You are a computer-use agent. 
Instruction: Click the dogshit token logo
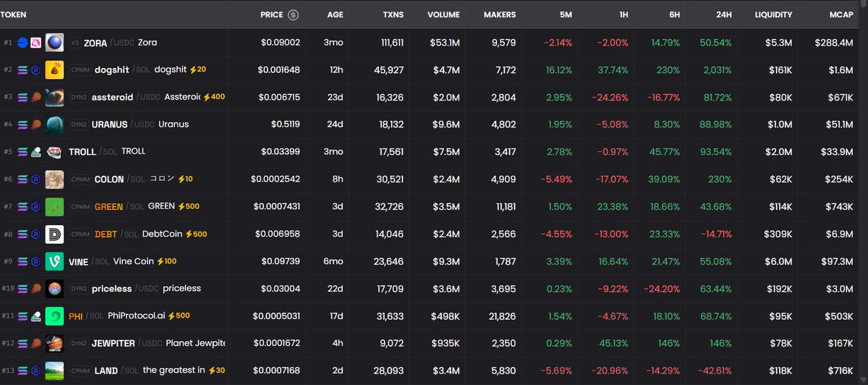pyautogui.click(x=54, y=70)
